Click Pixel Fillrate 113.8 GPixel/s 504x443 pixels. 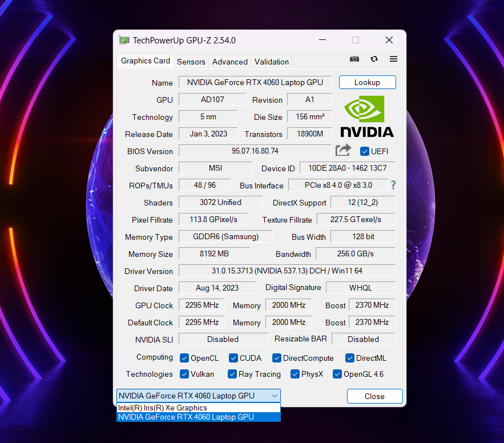coord(213,219)
